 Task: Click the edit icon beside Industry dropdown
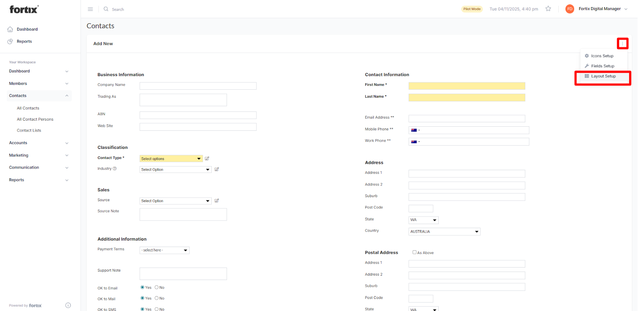coord(217,169)
